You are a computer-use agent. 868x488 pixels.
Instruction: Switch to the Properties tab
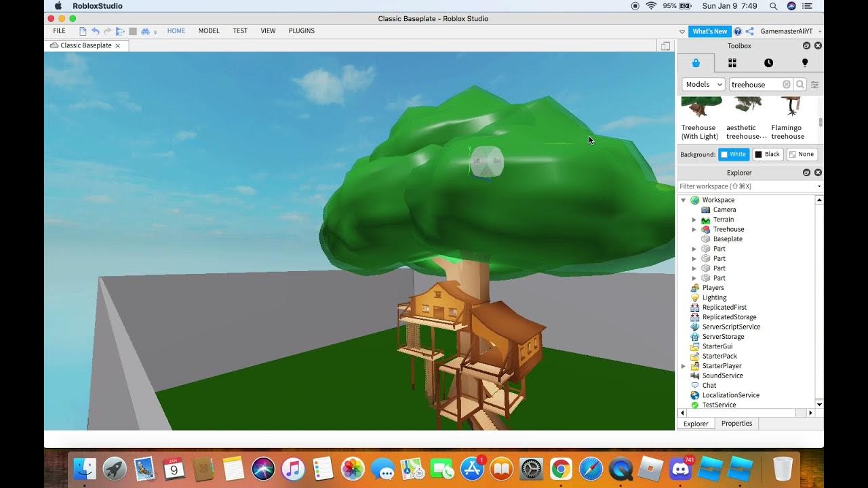[736, 424]
